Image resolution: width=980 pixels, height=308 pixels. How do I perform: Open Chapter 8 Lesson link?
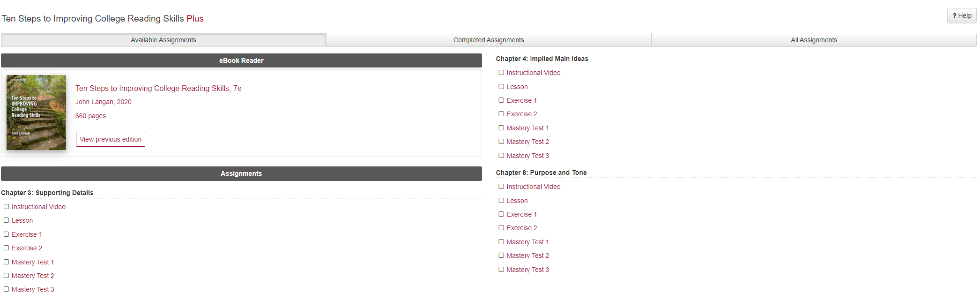[517, 201]
